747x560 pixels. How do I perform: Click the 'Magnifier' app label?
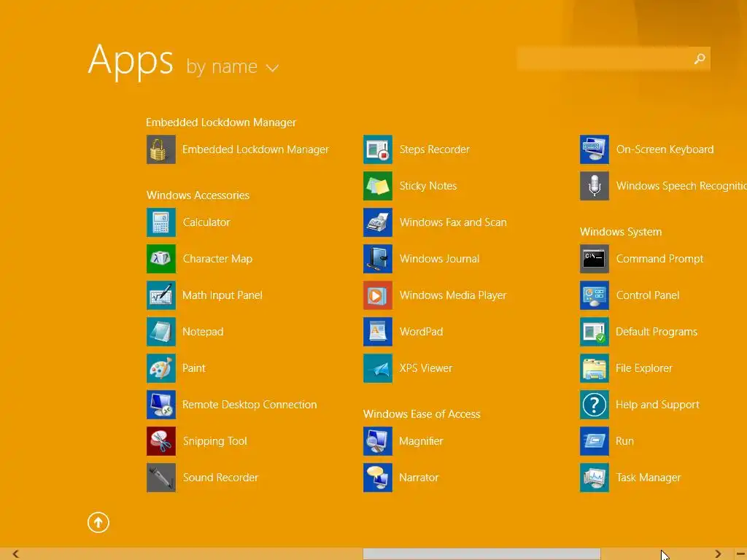coord(421,441)
